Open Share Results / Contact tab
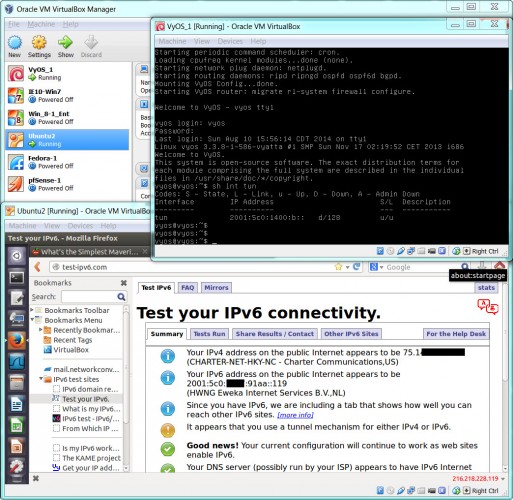This screenshot has height=500, width=513. coord(275,334)
